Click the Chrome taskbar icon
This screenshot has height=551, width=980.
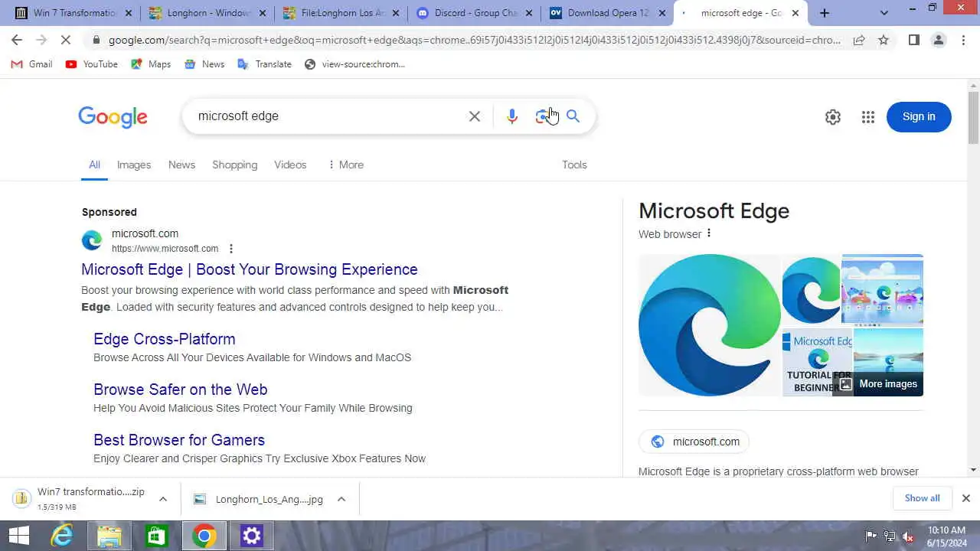204,536
